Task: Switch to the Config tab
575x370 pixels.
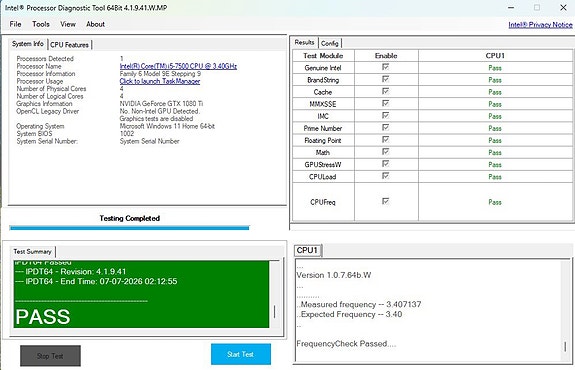Action: pos(330,43)
